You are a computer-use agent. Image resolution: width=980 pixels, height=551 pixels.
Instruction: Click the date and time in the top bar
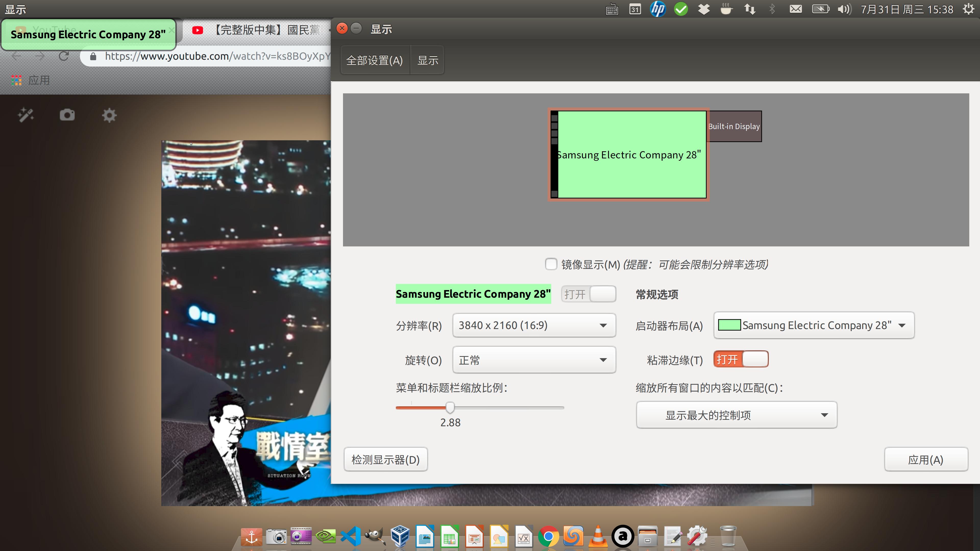pyautogui.click(x=907, y=9)
